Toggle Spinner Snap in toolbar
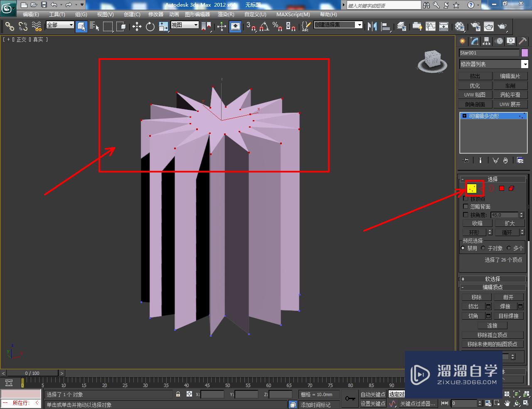The height and width of the screenshot is (409, 532). pyautogui.click(x=291, y=27)
